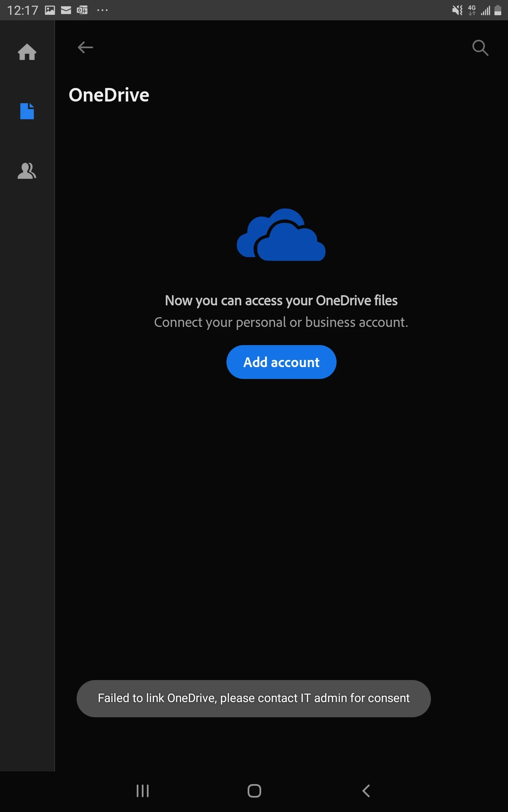This screenshot has width=508, height=812.
Task: Tap the OneDrive page title
Action: [109, 95]
